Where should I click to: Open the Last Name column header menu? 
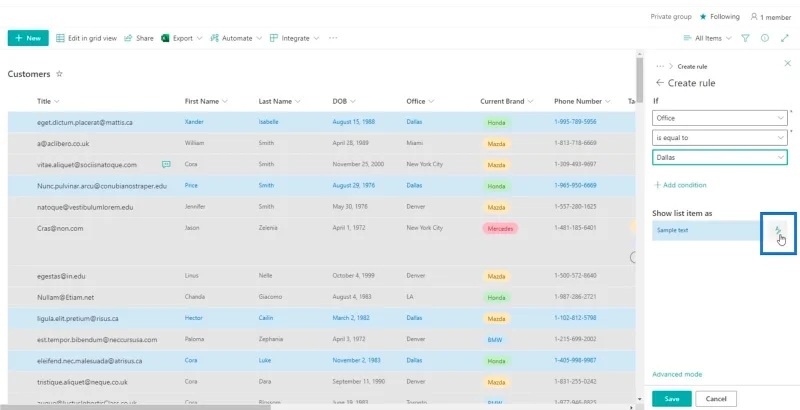[x=280, y=101]
